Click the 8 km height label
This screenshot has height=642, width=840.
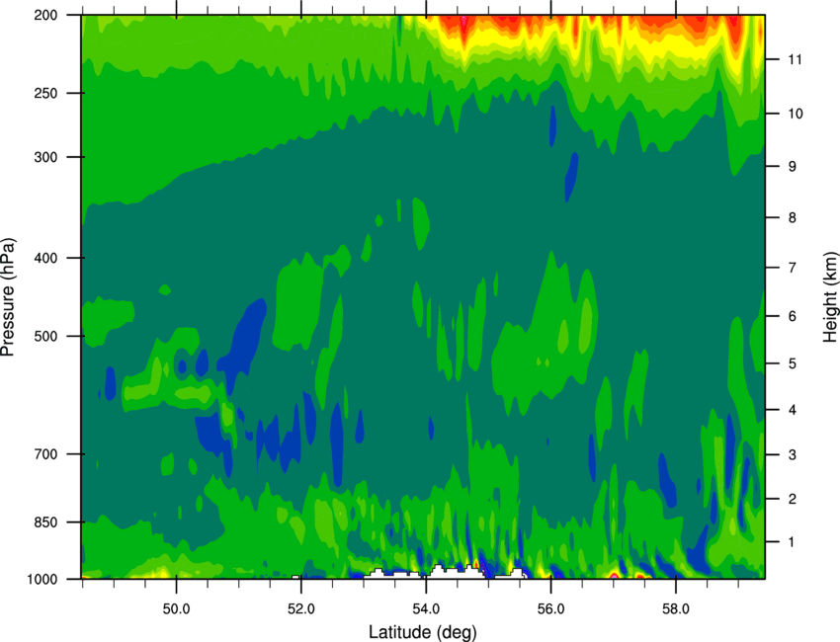point(792,217)
